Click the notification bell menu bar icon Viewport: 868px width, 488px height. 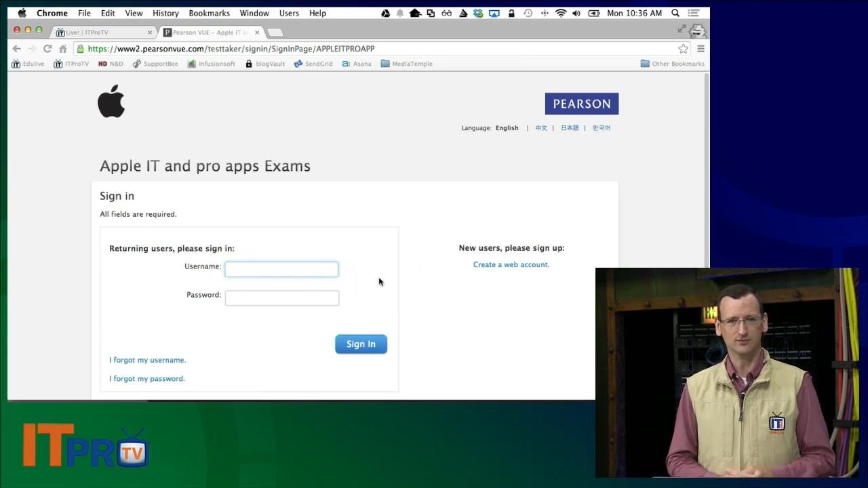[399, 13]
